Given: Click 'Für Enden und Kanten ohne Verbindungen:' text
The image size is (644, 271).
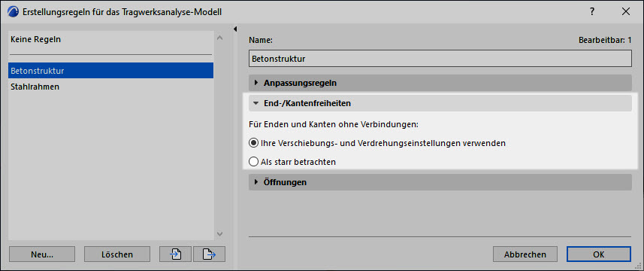Looking at the screenshot, I should click(334, 123).
